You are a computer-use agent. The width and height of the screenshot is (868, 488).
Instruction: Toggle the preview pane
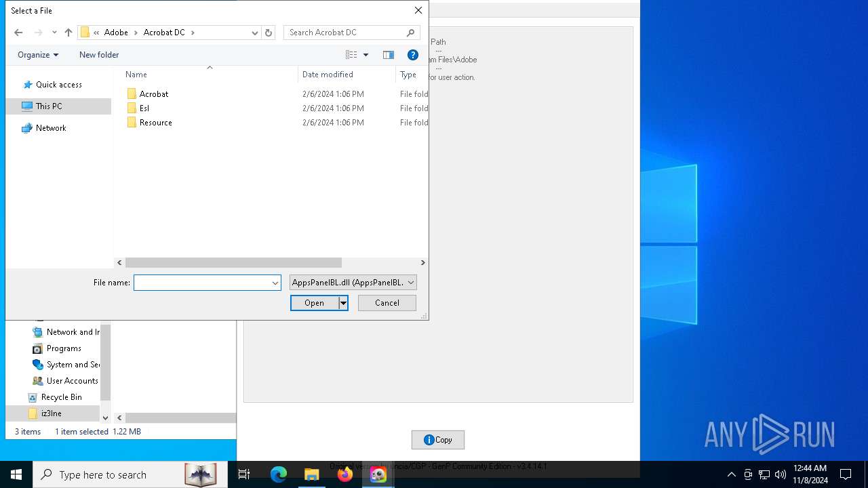[x=389, y=55]
